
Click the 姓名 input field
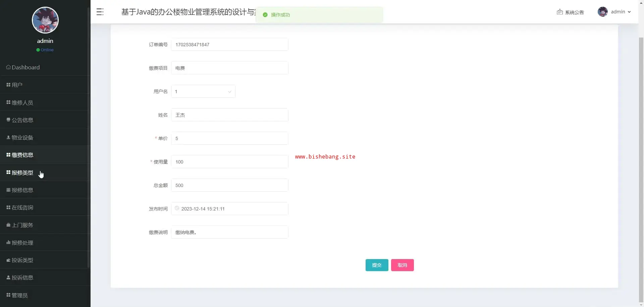coord(230,115)
